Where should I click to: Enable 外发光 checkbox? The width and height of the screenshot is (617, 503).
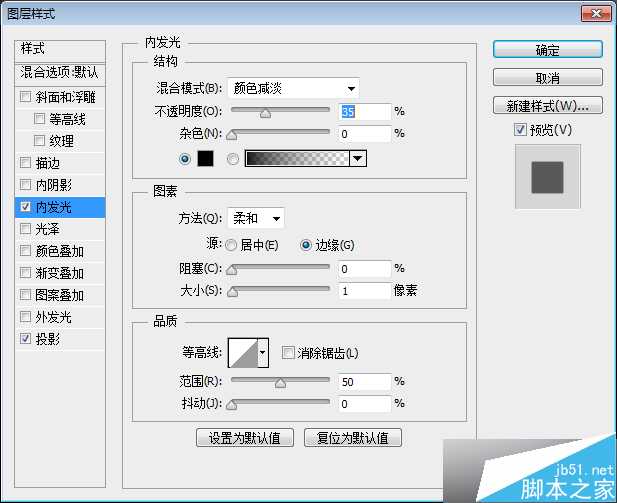(x=26, y=316)
